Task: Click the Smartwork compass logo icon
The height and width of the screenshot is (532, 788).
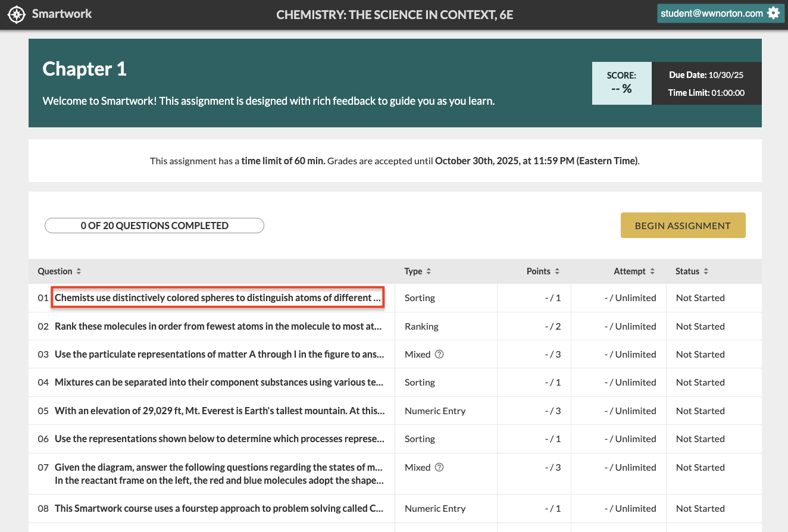Action: (x=17, y=14)
